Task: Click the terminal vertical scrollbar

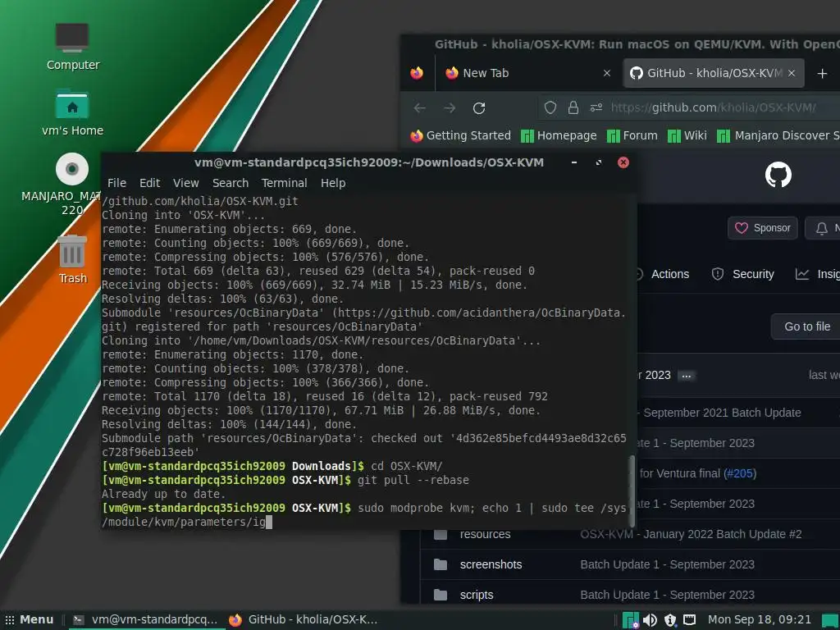Action: (632, 491)
